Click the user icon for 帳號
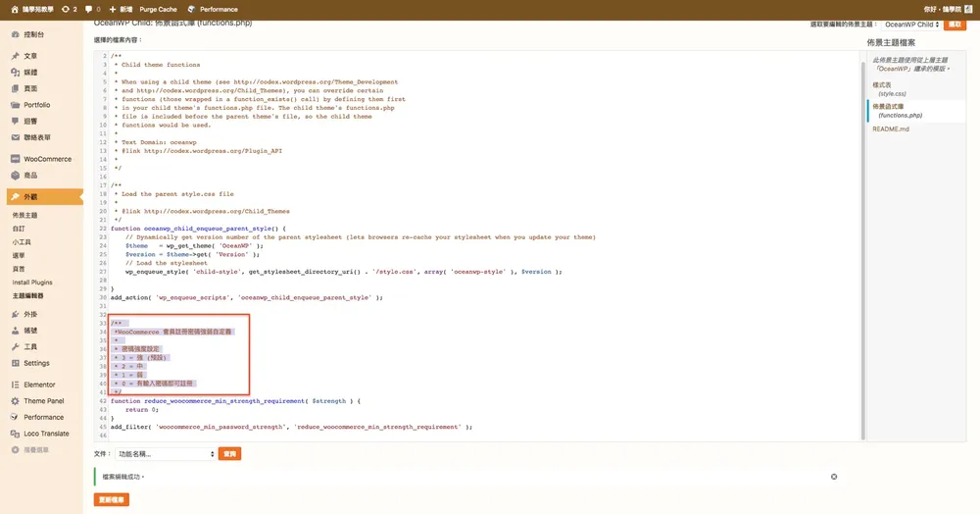 [x=15, y=331]
